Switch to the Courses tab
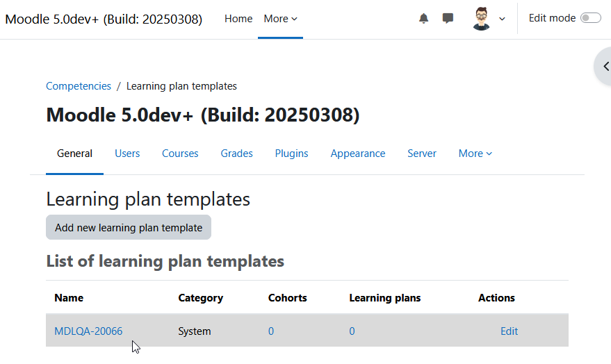611x364 pixels. click(180, 154)
